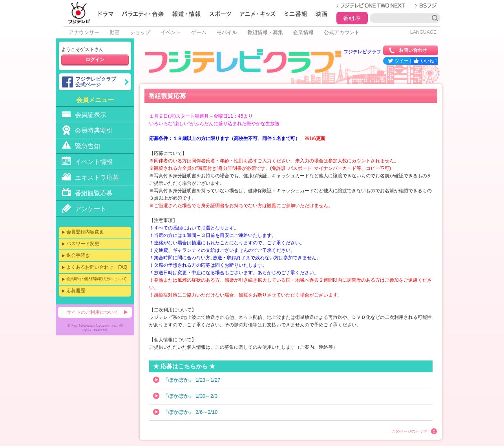Open 『ぽかぽか』 2/6～2/10 application link
504x446 pixels.
click(x=191, y=412)
